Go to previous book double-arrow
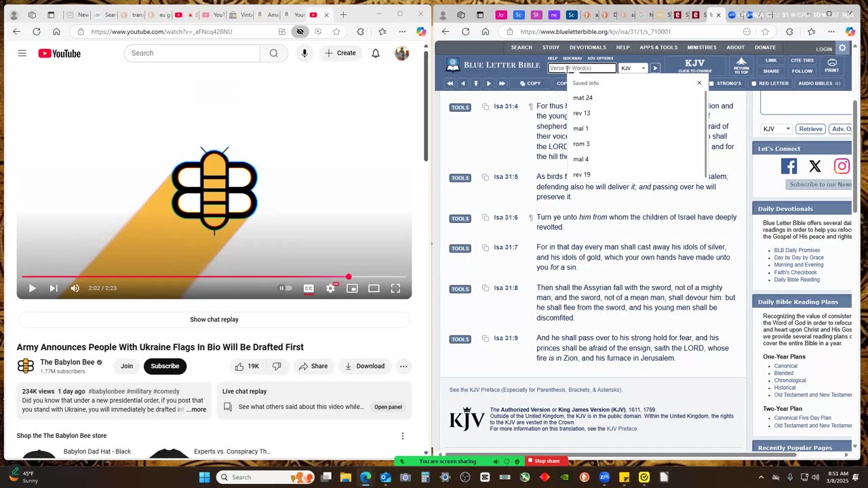The height and width of the screenshot is (488, 868). [x=450, y=83]
